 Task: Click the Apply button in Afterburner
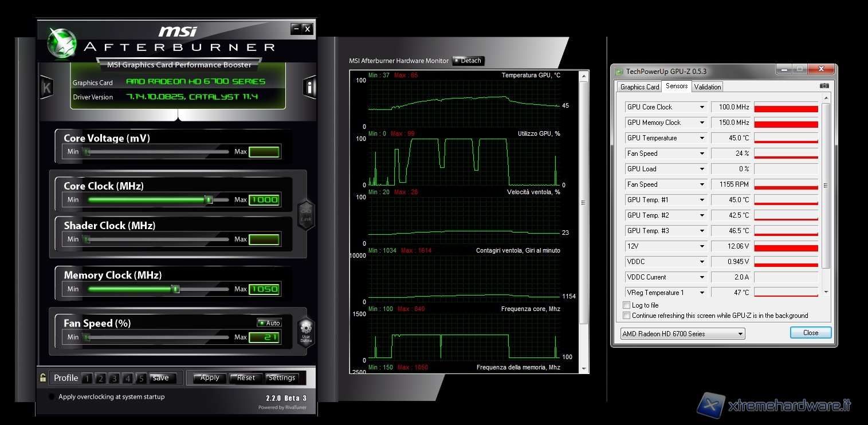coord(209,378)
